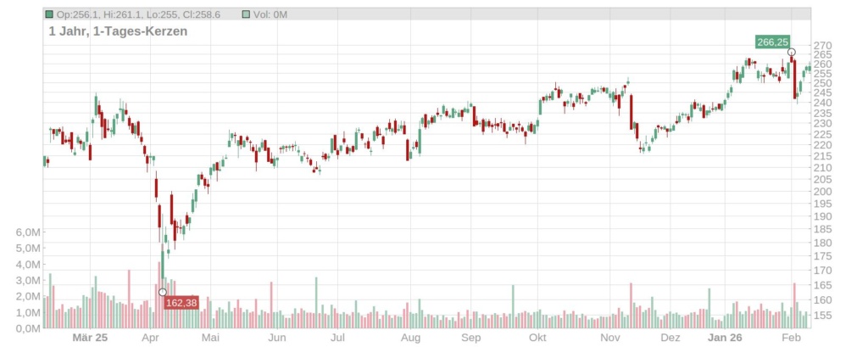This screenshot has height=347, width=868.
Task: Click the 'Mär 25' date axis label
Action: (x=90, y=337)
